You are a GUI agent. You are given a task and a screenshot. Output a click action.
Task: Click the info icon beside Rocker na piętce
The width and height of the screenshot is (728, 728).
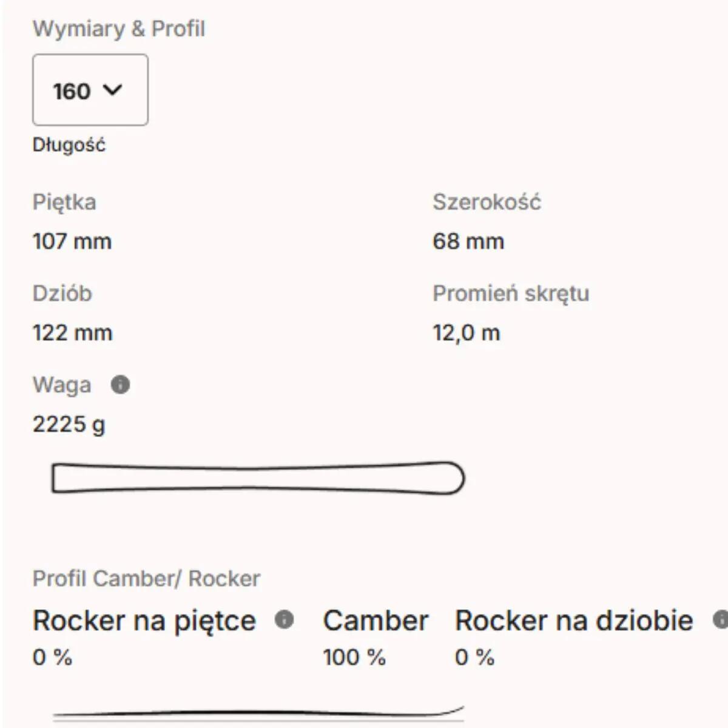[x=284, y=619]
